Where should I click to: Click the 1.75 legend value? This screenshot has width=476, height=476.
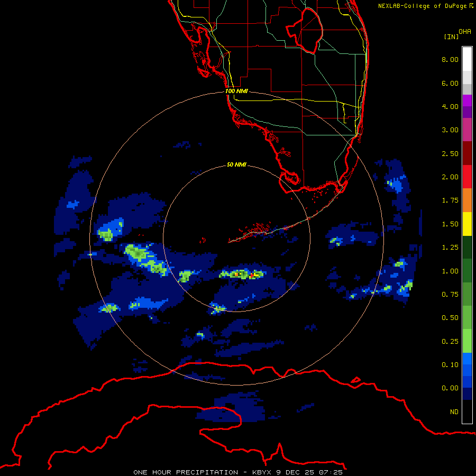click(x=450, y=200)
